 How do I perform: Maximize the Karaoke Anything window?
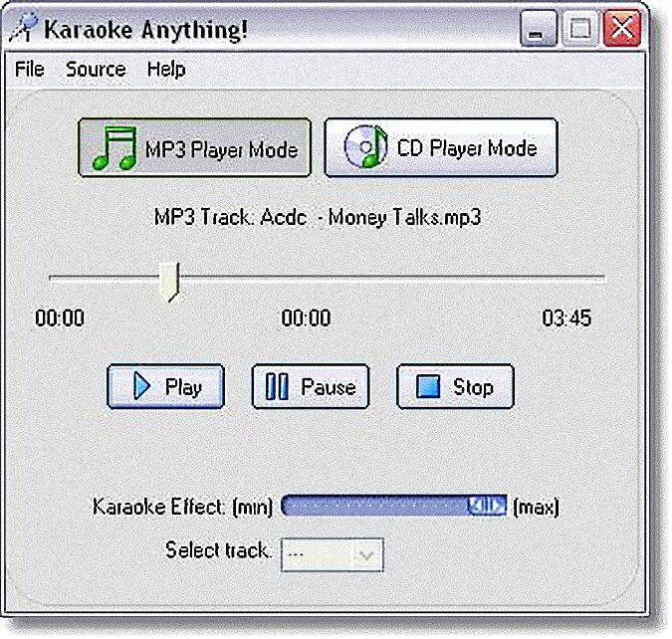click(x=580, y=29)
